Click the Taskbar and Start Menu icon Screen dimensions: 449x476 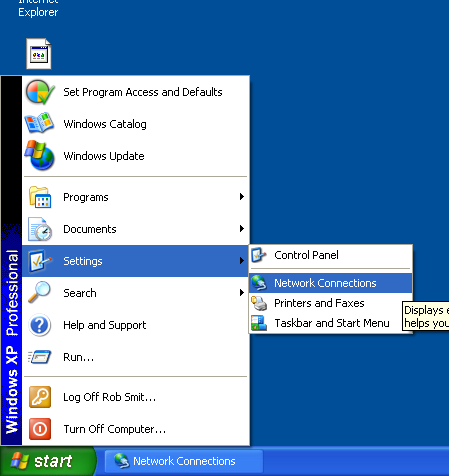(x=259, y=323)
